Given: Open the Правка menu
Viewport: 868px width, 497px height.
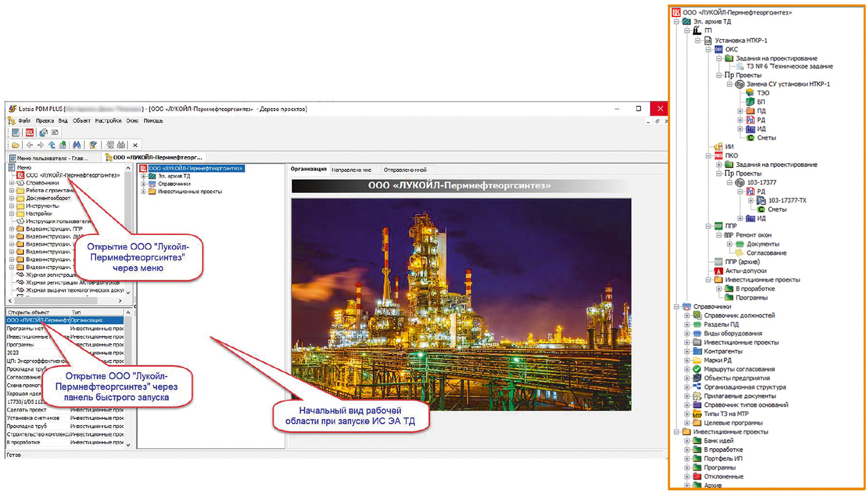Looking at the screenshot, I should (45, 121).
